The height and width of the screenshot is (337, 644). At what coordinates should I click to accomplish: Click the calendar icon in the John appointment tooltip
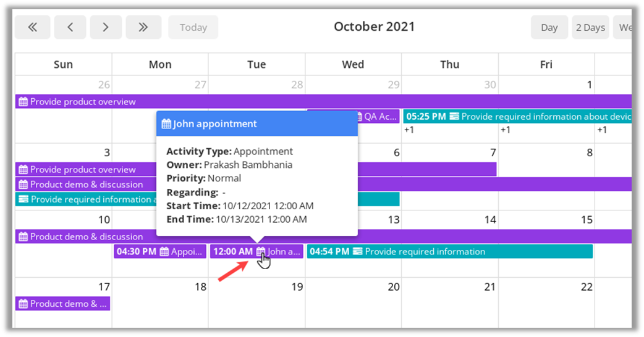point(166,124)
